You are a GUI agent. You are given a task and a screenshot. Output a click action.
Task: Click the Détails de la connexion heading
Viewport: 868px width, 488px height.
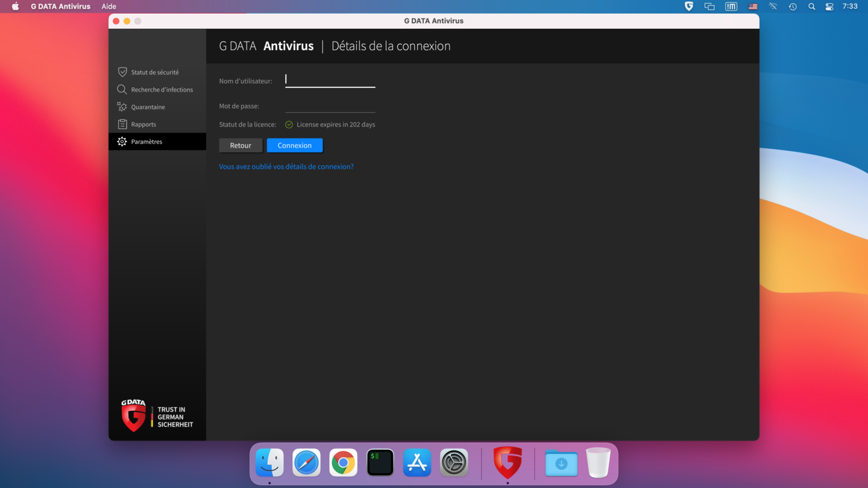click(x=391, y=46)
